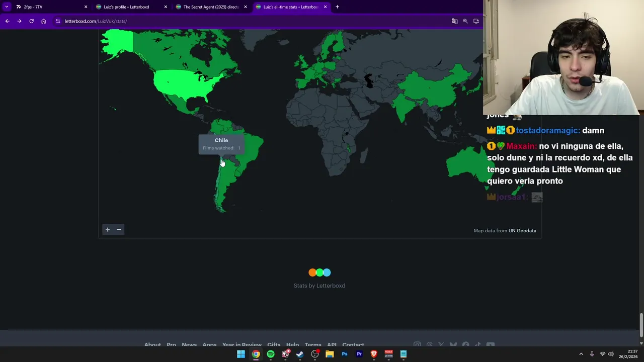Open Voicemeeter from the taskbar

(388, 354)
